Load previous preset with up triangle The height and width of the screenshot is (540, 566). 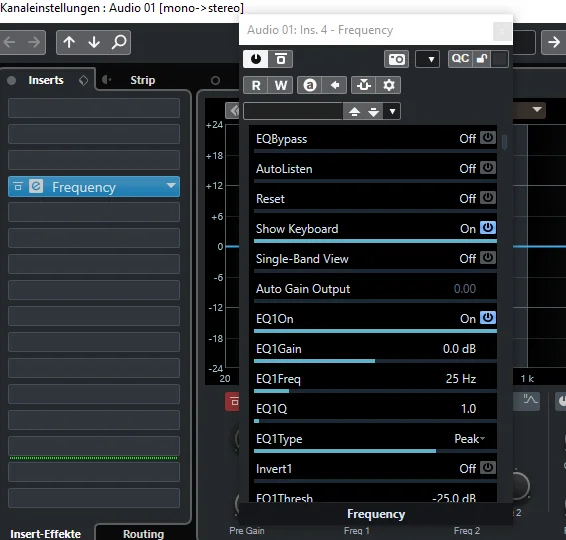click(x=354, y=112)
